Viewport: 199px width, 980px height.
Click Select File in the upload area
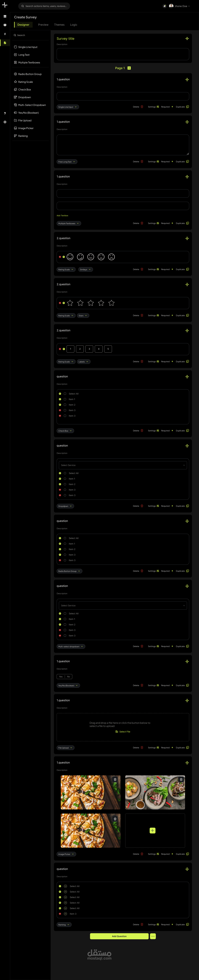[123, 732]
